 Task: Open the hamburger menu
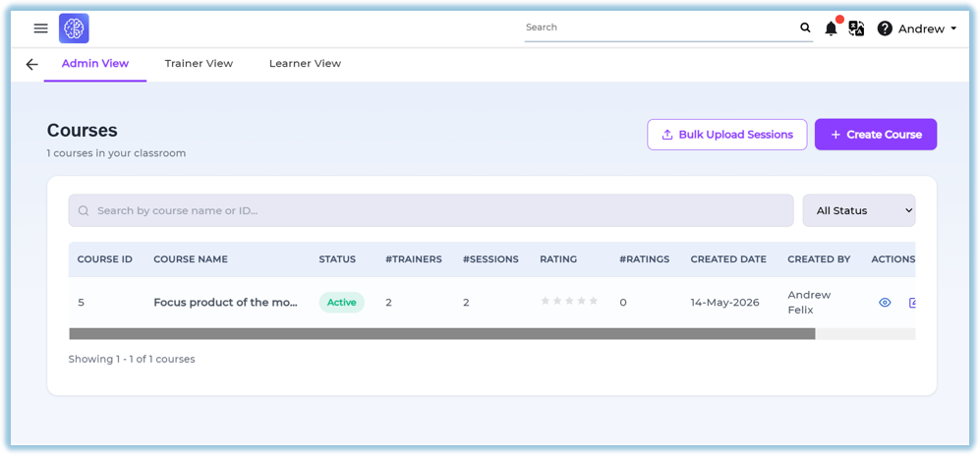coord(40,28)
